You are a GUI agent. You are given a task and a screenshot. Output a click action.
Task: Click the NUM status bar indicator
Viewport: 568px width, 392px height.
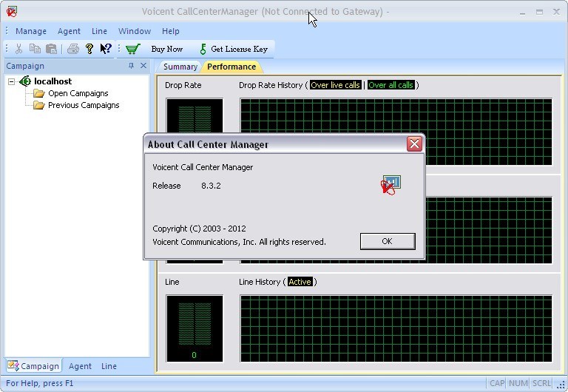[518, 383]
